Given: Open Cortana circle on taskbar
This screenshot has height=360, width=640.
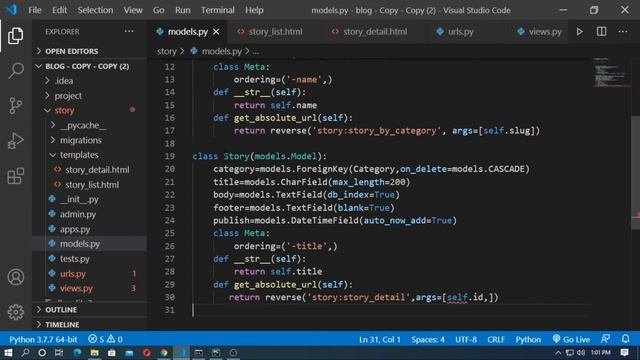Looking at the screenshot, I should [x=42, y=353].
